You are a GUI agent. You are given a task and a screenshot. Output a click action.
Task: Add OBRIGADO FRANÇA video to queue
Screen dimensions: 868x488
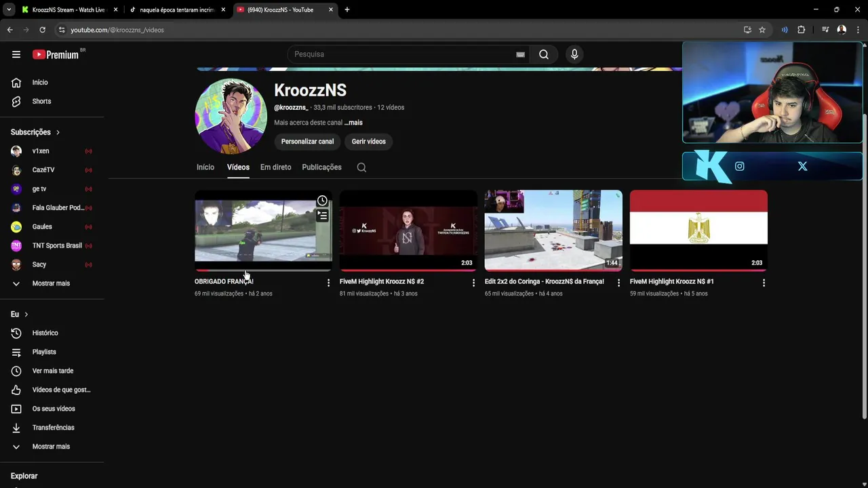(322, 216)
